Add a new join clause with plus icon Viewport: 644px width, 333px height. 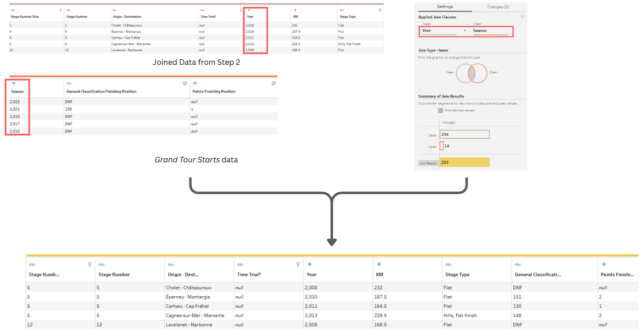pyautogui.click(x=522, y=17)
